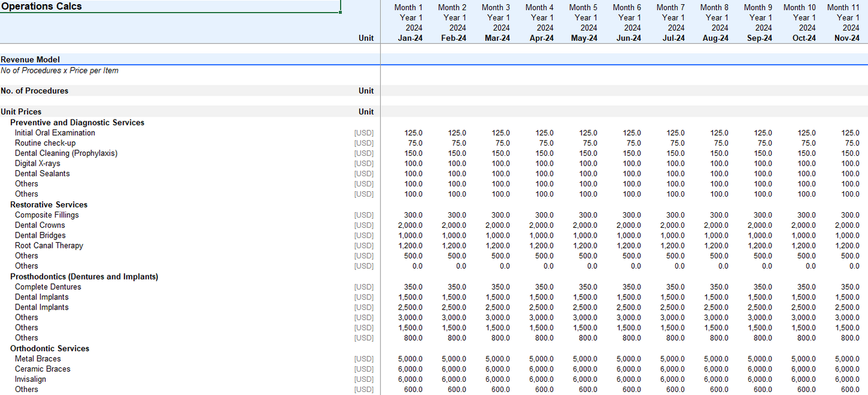Image resolution: width=868 pixels, height=395 pixels.
Task: Select Dental Crowns price for Mar-24
Action: click(x=497, y=225)
